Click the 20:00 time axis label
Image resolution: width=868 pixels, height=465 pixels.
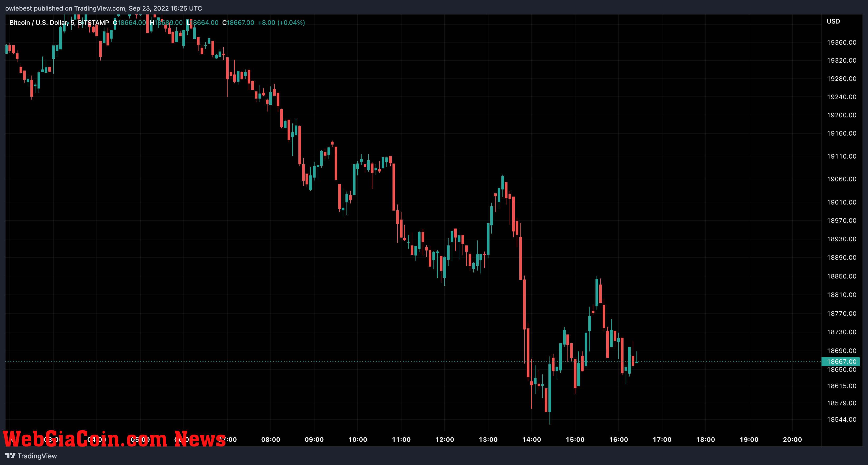(x=792, y=440)
